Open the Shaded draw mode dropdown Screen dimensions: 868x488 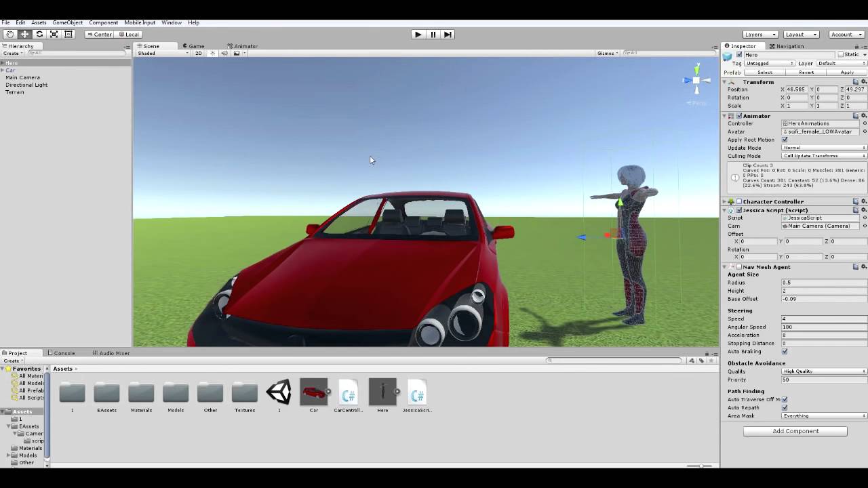[163, 53]
